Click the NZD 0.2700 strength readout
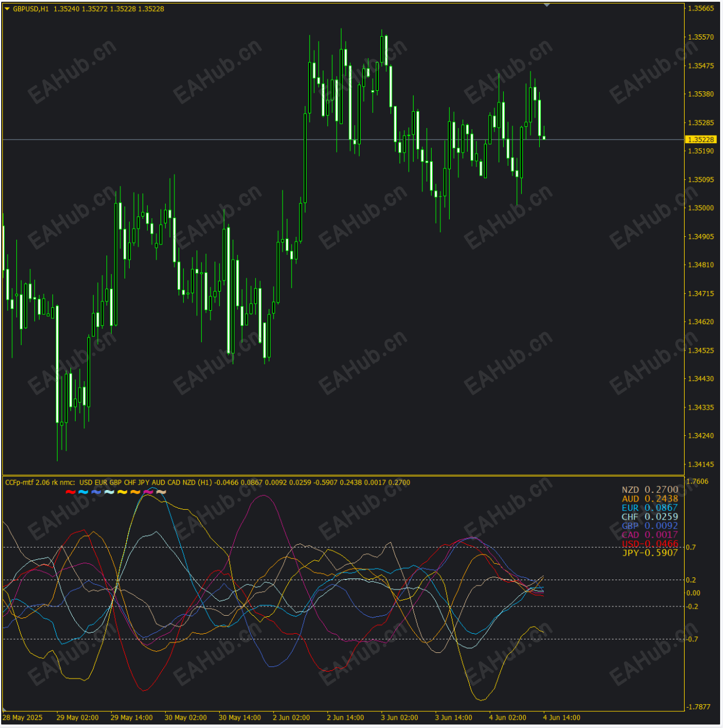The image size is (723, 728). tap(650, 490)
